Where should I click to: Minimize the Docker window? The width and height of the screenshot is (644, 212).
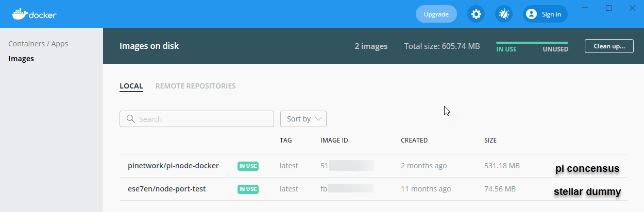coord(585,8)
